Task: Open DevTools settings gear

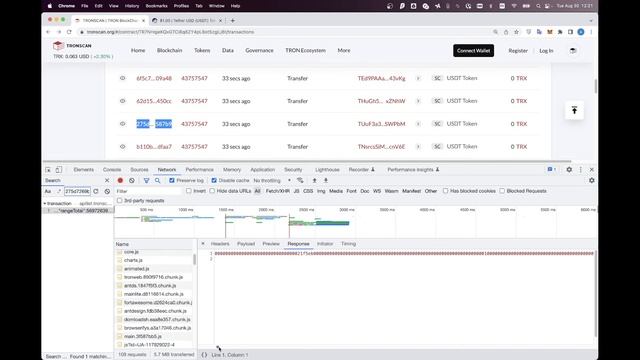Action: (x=569, y=169)
